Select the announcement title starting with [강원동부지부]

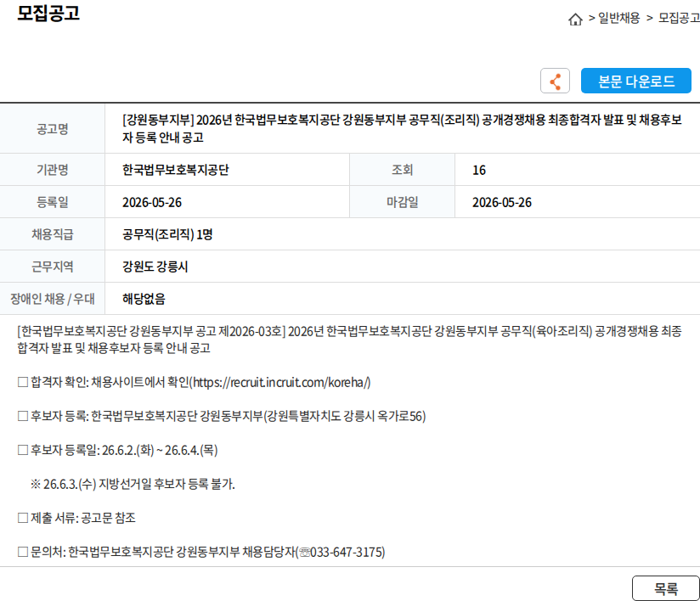(x=402, y=128)
